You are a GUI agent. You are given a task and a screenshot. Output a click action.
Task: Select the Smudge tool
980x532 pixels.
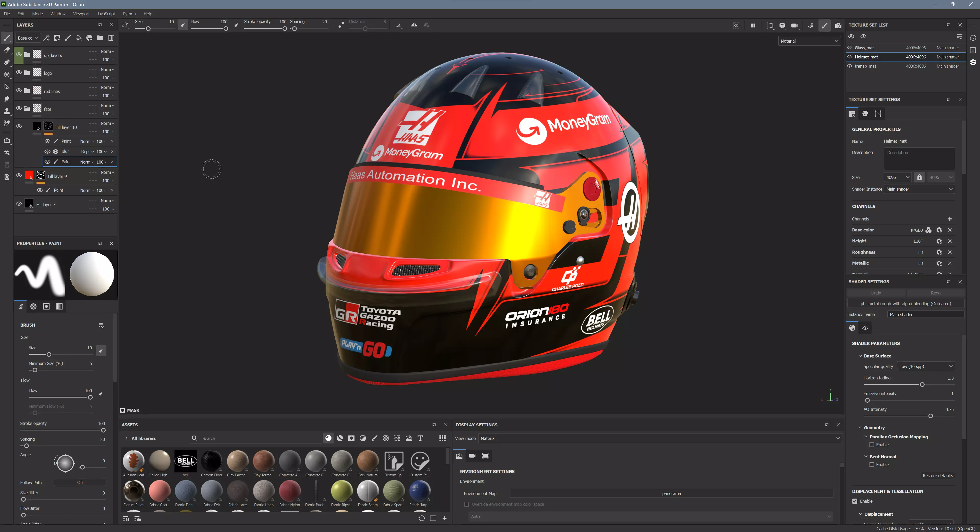pos(6,99)
